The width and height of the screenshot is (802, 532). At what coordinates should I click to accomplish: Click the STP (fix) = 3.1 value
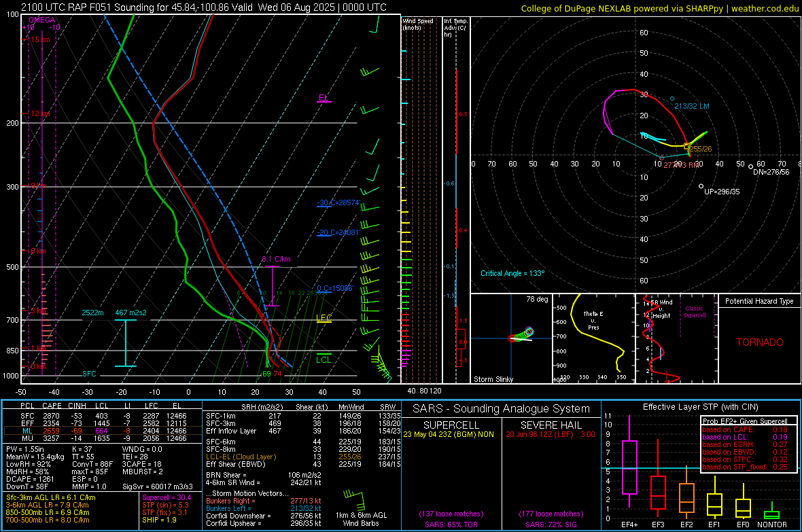tap(164, 512)
